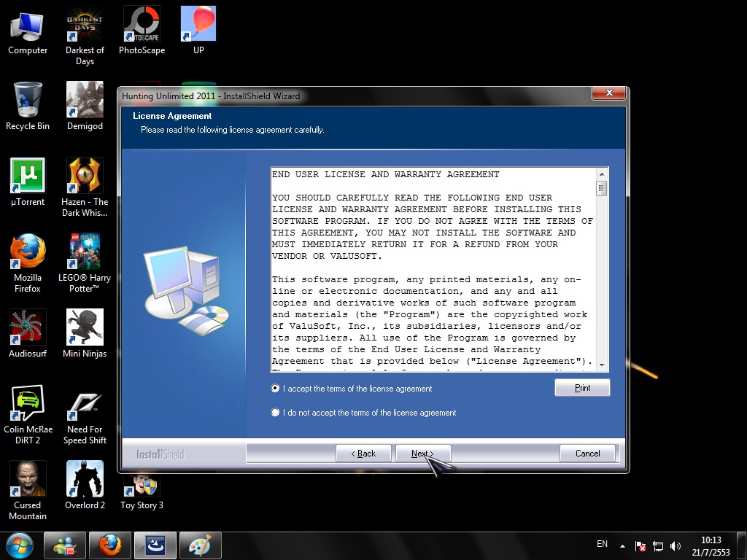This screenshot has height=560, width=747.
Task: Click the EN language indicator
Action: tap(602, 544)
